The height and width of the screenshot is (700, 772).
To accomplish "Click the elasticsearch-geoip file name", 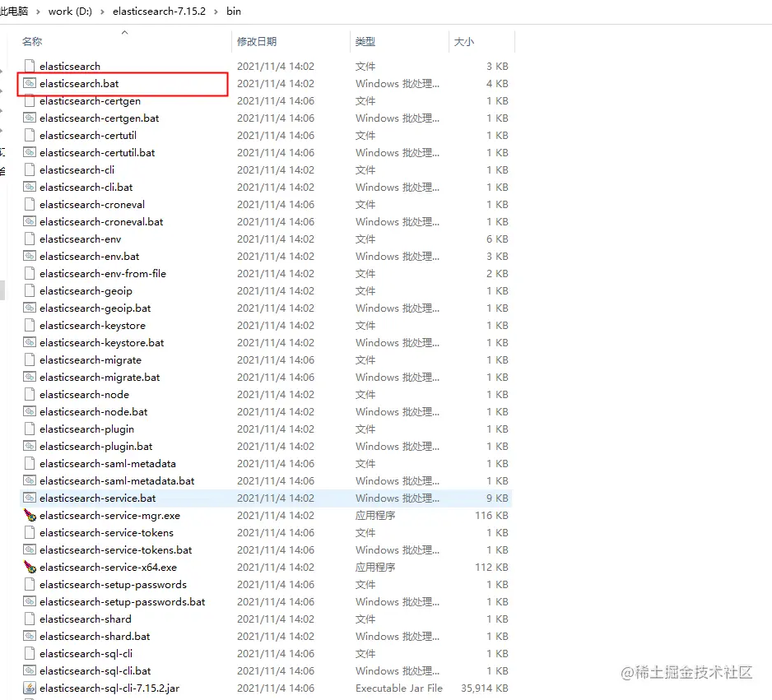I will 86,290.
